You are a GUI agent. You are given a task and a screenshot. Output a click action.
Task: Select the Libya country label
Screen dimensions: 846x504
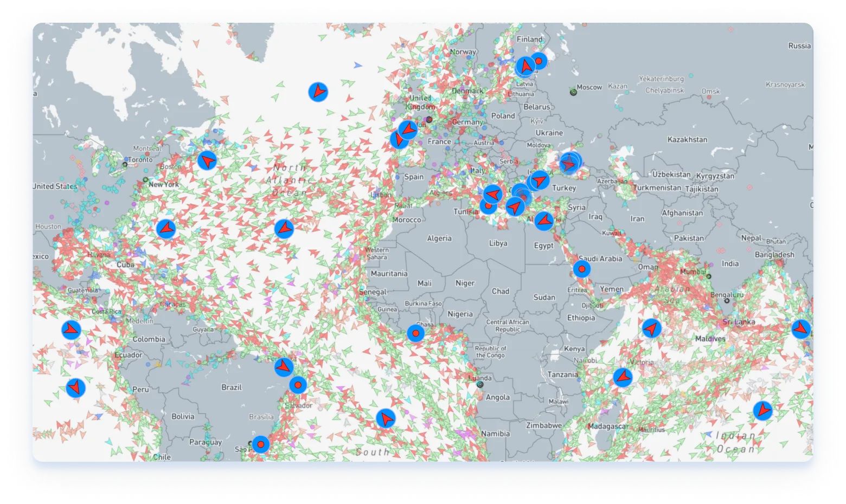[x=498, y=243]
